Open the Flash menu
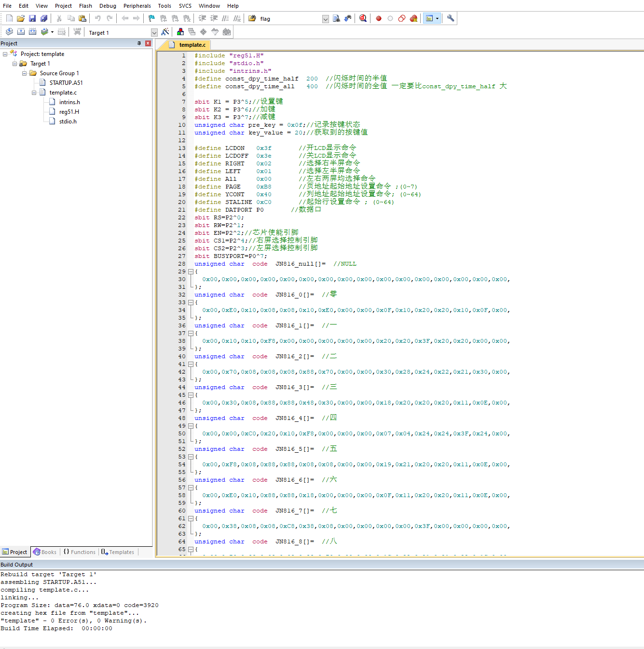The height and width of the screenshot is (649, 644). pos(85,6)
